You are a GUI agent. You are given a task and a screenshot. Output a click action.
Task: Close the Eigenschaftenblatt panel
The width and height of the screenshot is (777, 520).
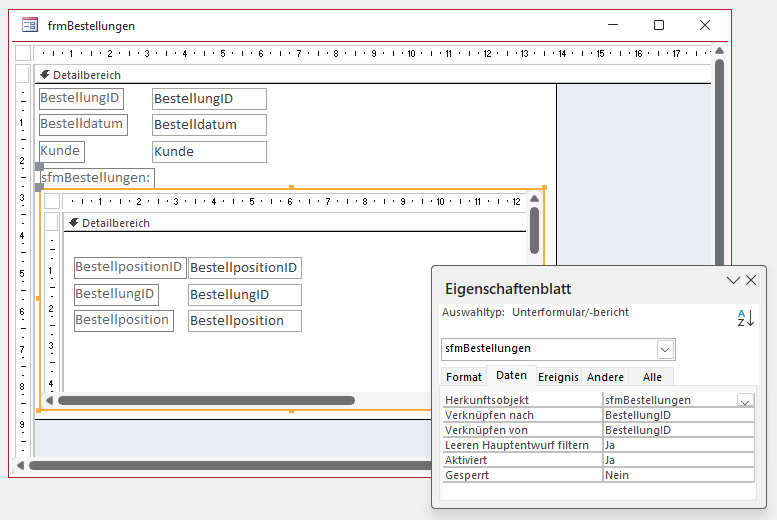click(x=752, y=281)
